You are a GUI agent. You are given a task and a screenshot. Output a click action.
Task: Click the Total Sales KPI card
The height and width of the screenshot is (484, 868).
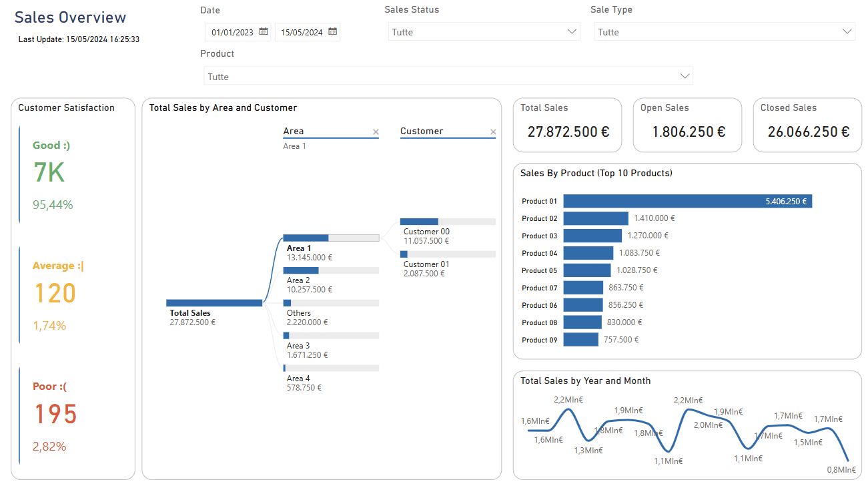coord(567,125)
